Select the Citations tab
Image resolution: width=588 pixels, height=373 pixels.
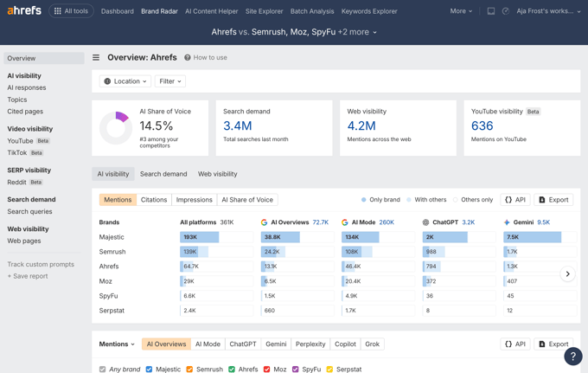154,200
